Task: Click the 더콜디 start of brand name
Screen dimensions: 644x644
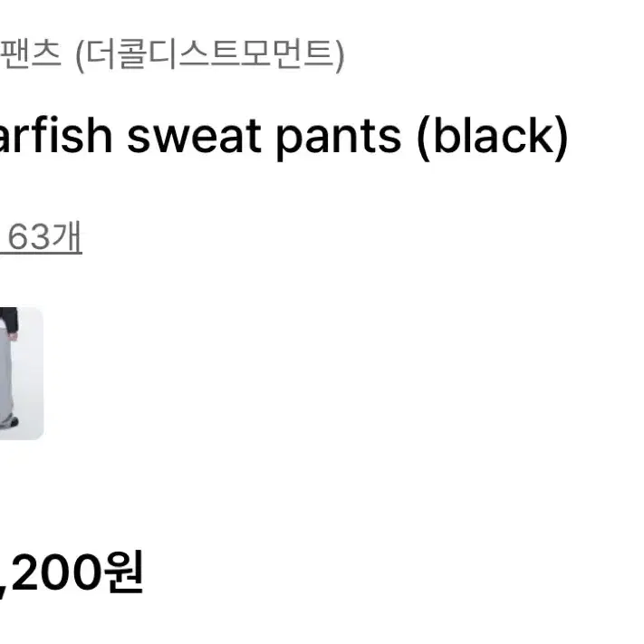Action: pos(131,54)
